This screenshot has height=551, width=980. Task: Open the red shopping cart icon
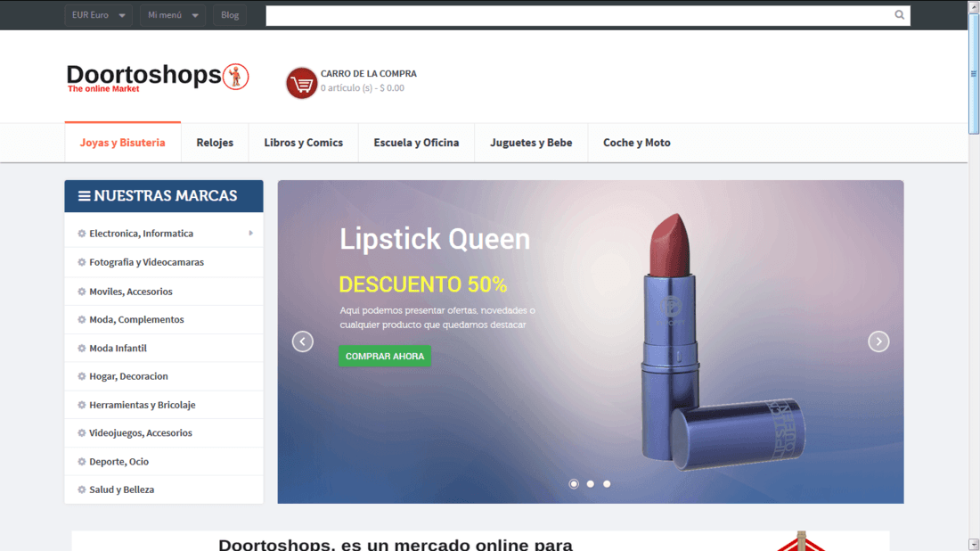click(301, 83)
